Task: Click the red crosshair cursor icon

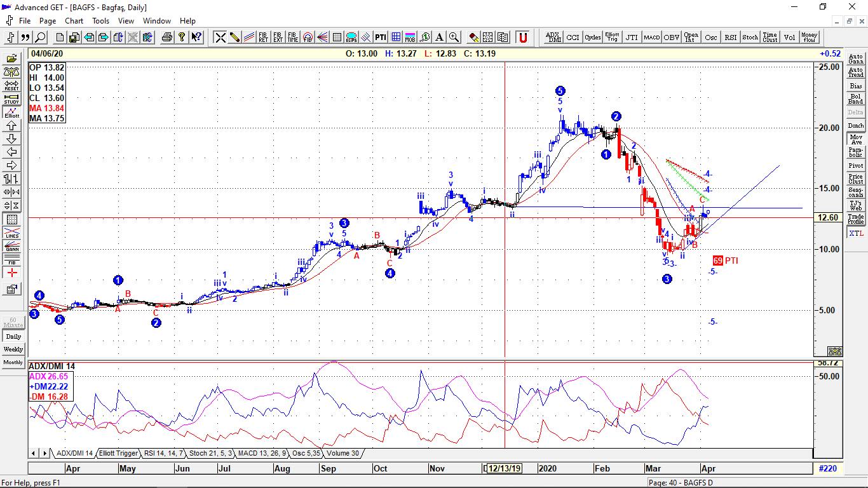Action: pyautogui.click(x=11, y=273)
